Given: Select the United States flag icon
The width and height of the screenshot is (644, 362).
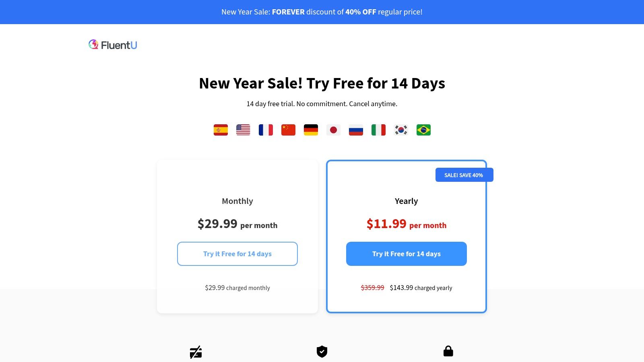Looking at the screenshot, I should pyautogui.click(x=243, y=130).
